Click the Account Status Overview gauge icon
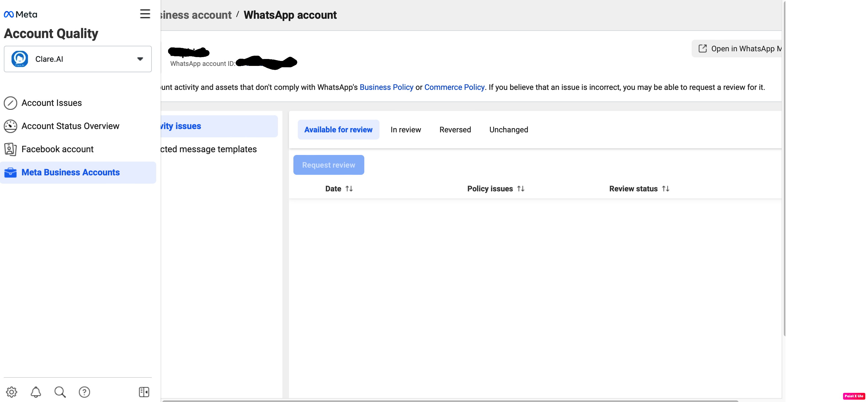868x402 pixels. (x=10, y=126)
